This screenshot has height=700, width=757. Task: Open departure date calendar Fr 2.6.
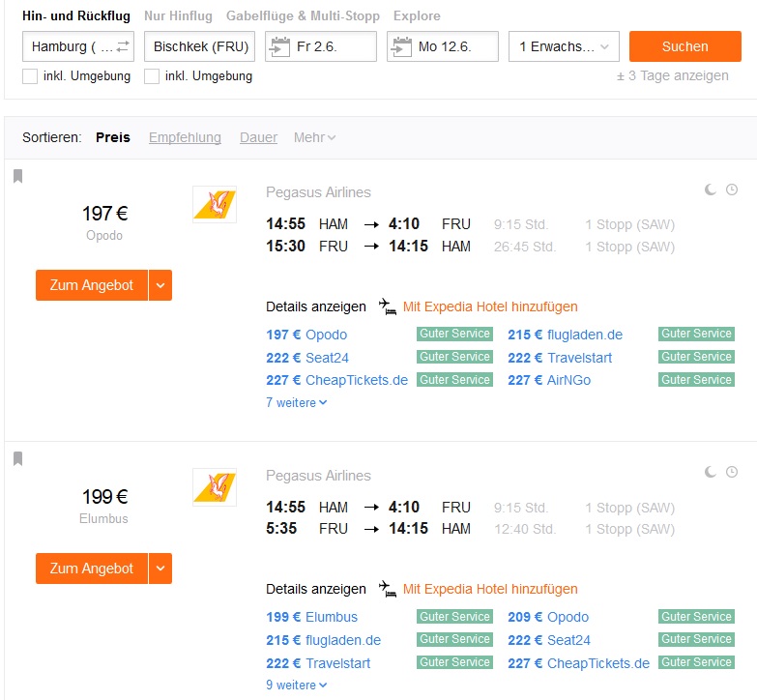(321, 46)
